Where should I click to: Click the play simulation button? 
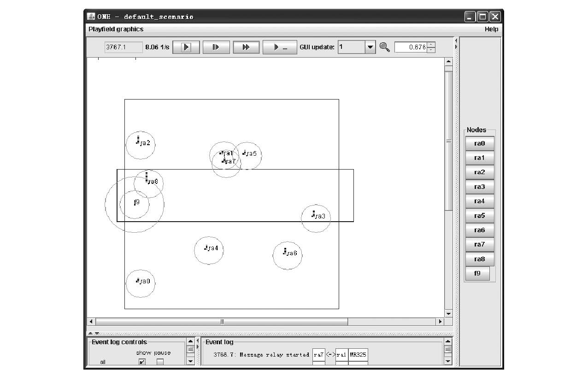[x=186, y=47]
